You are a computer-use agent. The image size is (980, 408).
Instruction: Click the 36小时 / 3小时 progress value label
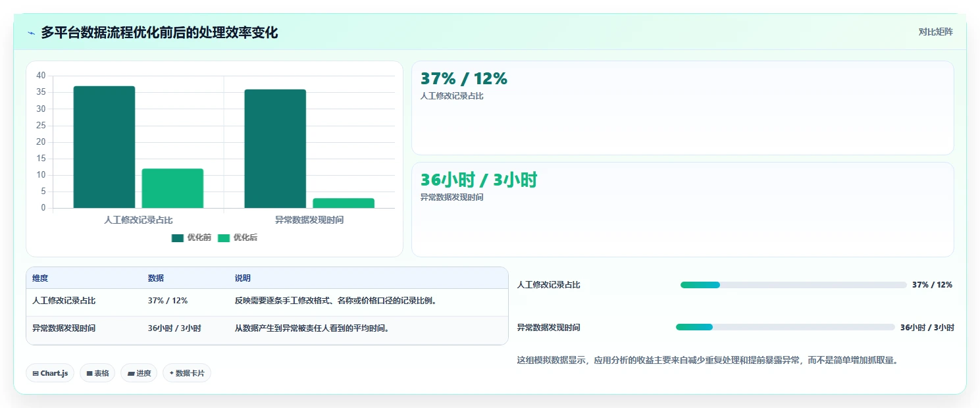click(x=927, y=327)
